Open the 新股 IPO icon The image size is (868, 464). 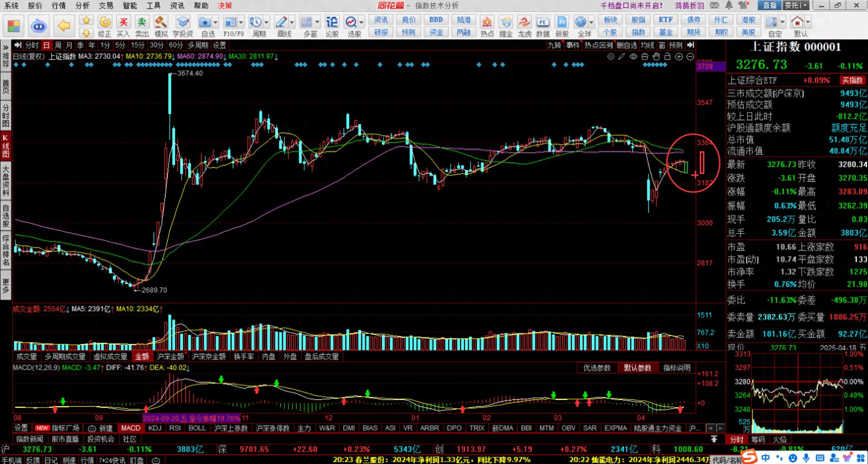tap(561, 26)
